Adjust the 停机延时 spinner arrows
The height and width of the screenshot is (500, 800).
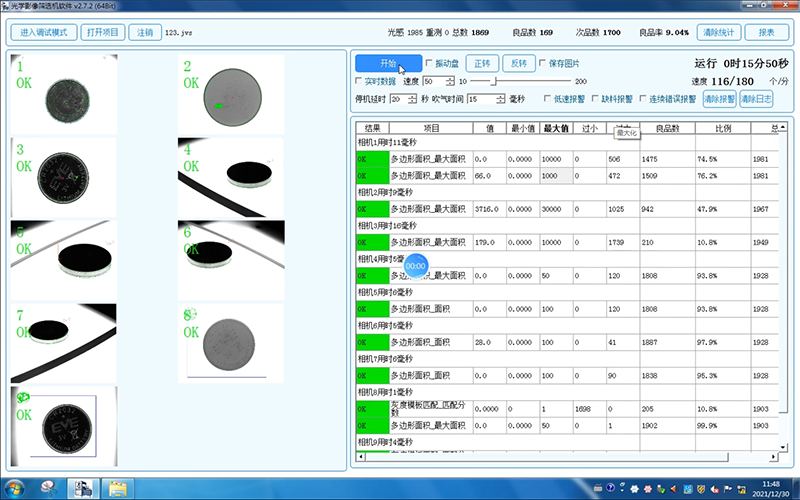pyautogui.click(x=412, y=99)
